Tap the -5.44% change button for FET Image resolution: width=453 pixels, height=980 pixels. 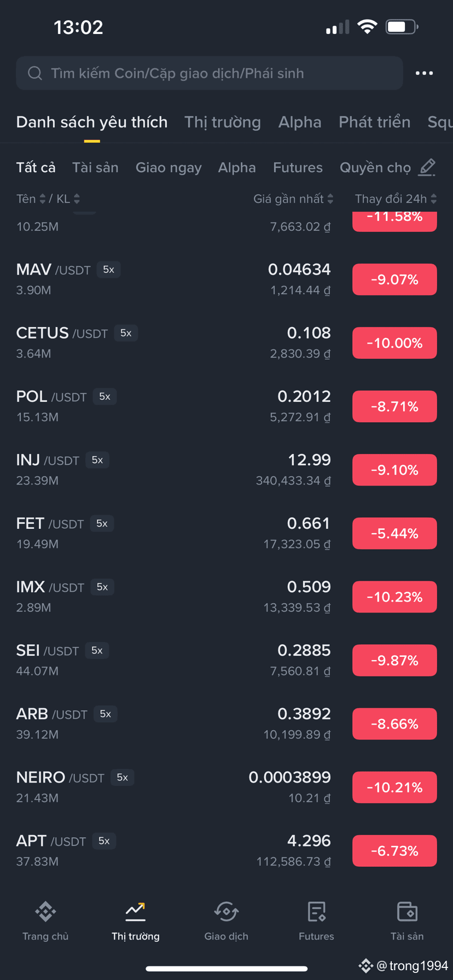click(394, 533)
